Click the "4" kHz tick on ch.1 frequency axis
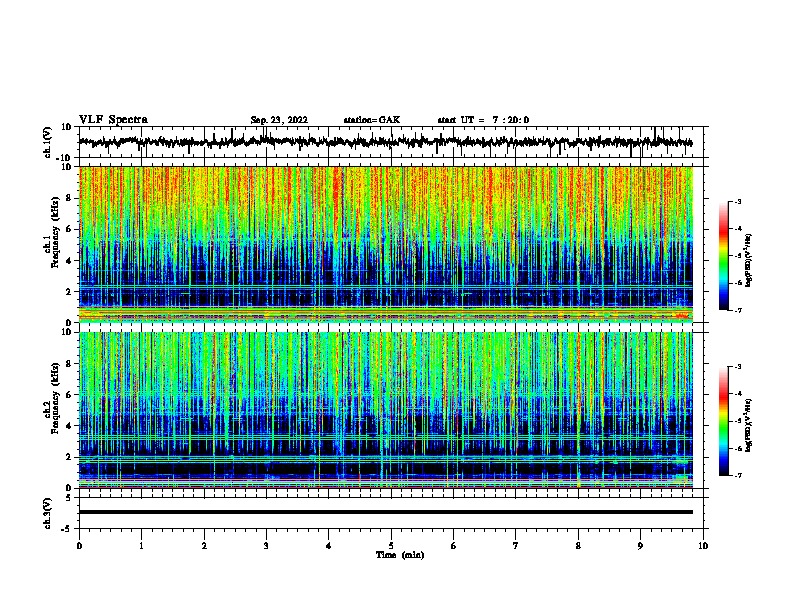792x612 pixels. (x=69, y=261)
